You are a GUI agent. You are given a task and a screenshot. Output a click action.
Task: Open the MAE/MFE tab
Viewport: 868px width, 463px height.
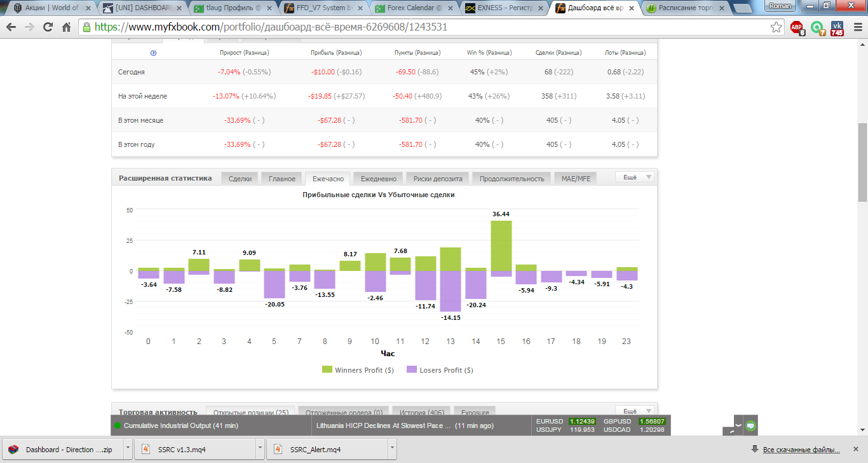pos(576,179)
